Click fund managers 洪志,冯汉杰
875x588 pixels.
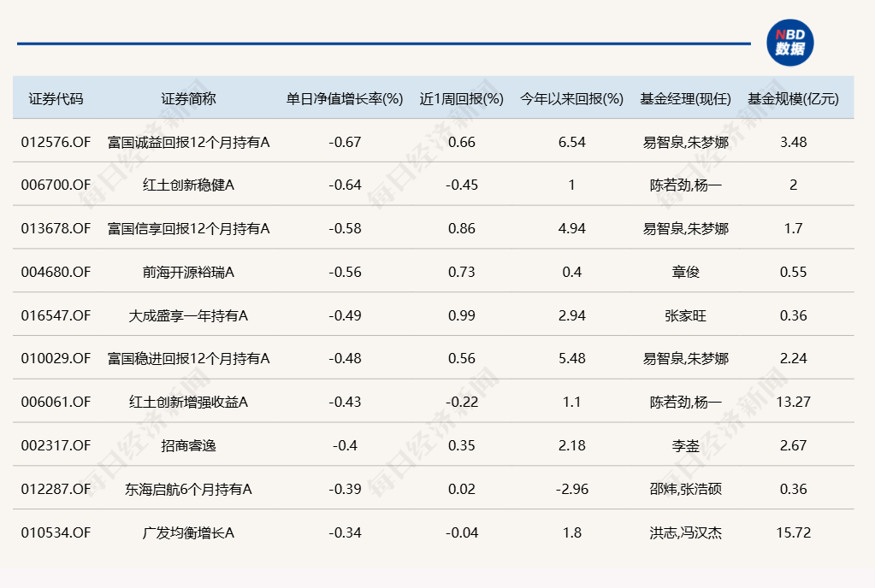[685, 532]
